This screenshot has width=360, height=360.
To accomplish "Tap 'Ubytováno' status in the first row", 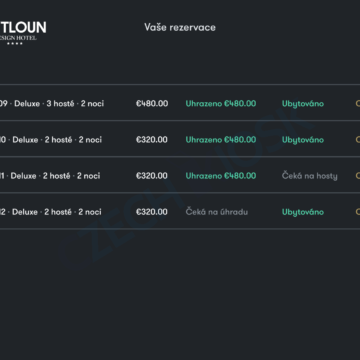I will (x=303, y=104).
